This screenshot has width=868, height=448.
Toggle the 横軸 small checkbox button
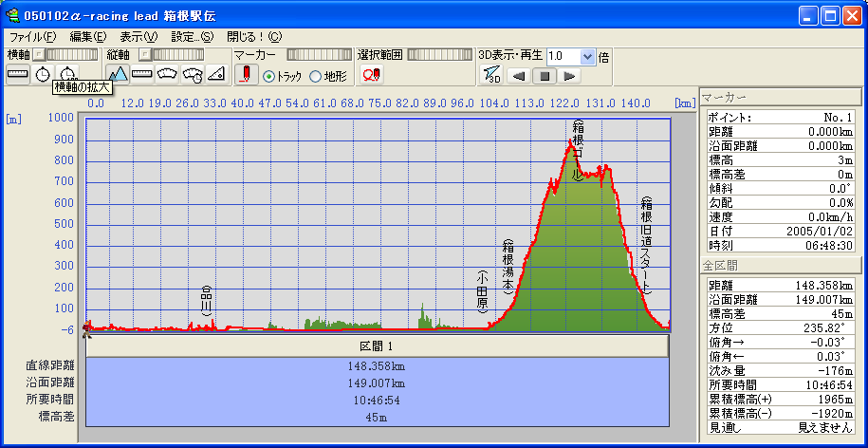tap(38, 56)
